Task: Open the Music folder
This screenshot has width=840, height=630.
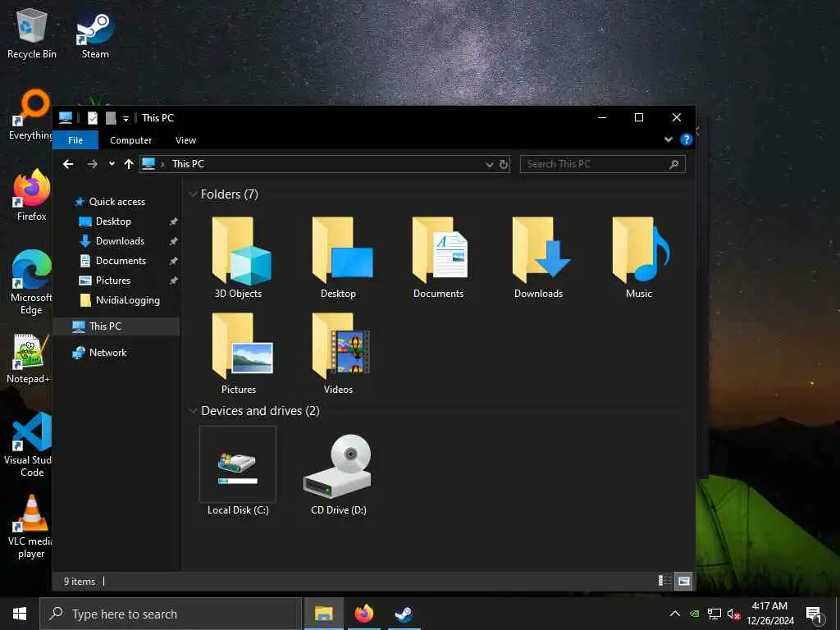Action: [639, 257]
